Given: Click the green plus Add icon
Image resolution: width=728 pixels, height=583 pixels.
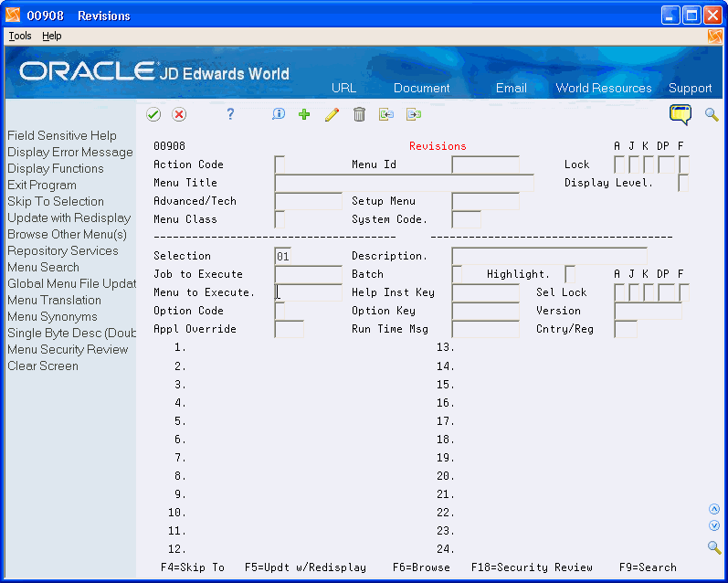Looking at the screenshot, I should [304, 114].
